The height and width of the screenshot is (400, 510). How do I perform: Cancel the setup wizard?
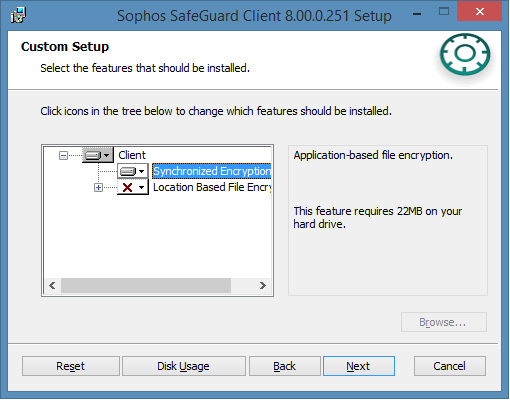(x=450, y=366)
